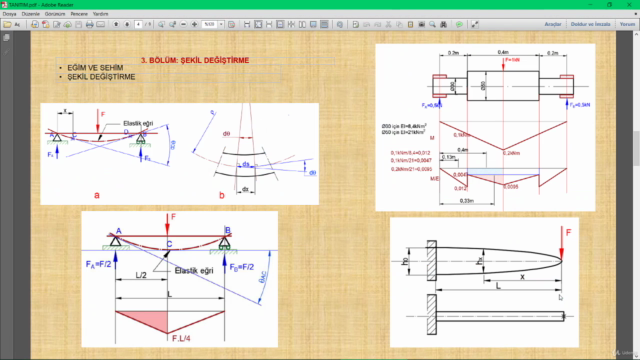Viewport: 640px width, 360px height.
Task: Click the full screen expand arrows icon
Action: (475, 24)
